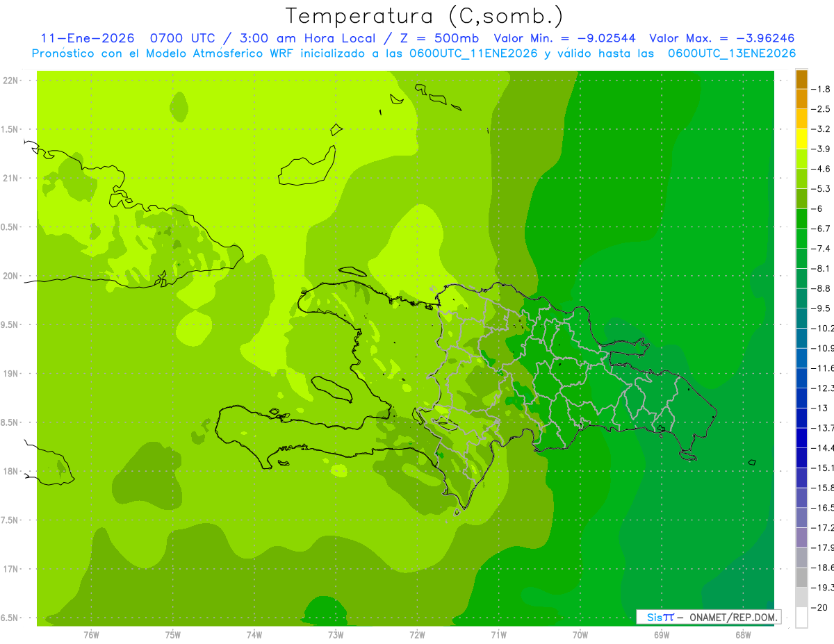This screenshot has height=644, width=834.
Task: Click the '73W' longitude label
Action: pos(336,635)
